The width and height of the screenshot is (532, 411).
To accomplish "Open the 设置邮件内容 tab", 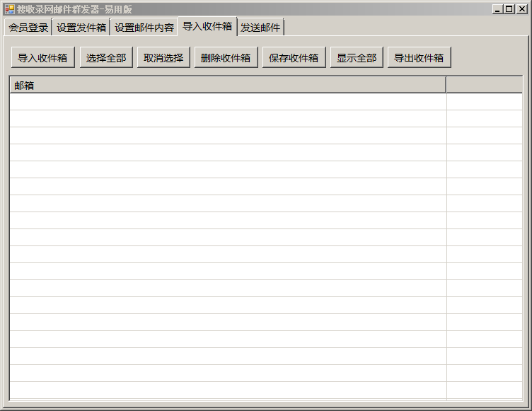I will pyautogui.click(x=144, y=28).
